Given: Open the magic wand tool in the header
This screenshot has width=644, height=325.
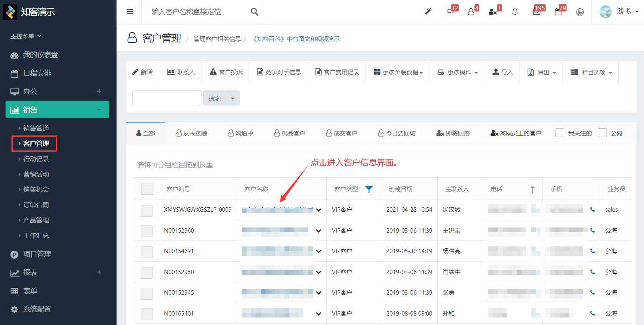Looking at the screenshot, I should (428, 12).
